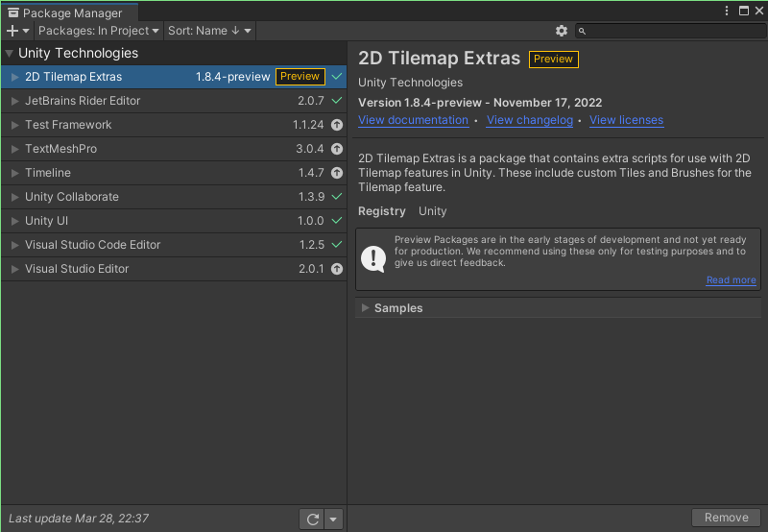Expand the 2D Tilemap Extras versions arrow
Screen dimensions: 768x532
tap(14, 77)
